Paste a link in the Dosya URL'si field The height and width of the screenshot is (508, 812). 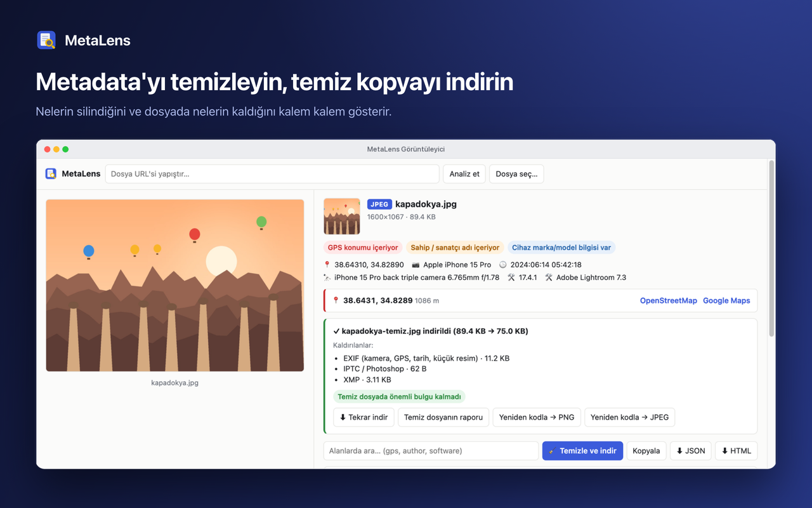[272, 174]
